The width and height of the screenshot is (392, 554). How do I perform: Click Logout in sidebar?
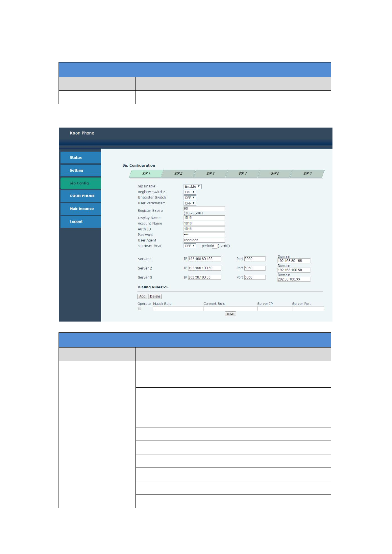(x=81, y=222)
